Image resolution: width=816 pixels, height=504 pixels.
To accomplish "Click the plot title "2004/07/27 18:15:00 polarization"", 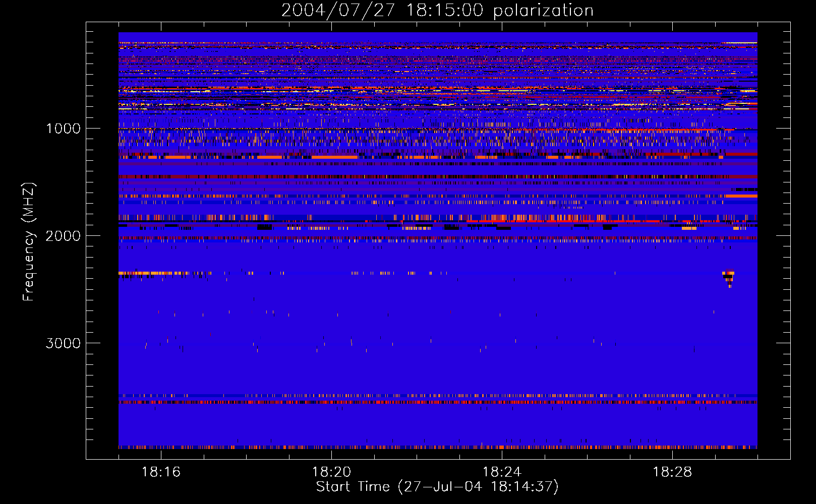I will coord(437,10).
